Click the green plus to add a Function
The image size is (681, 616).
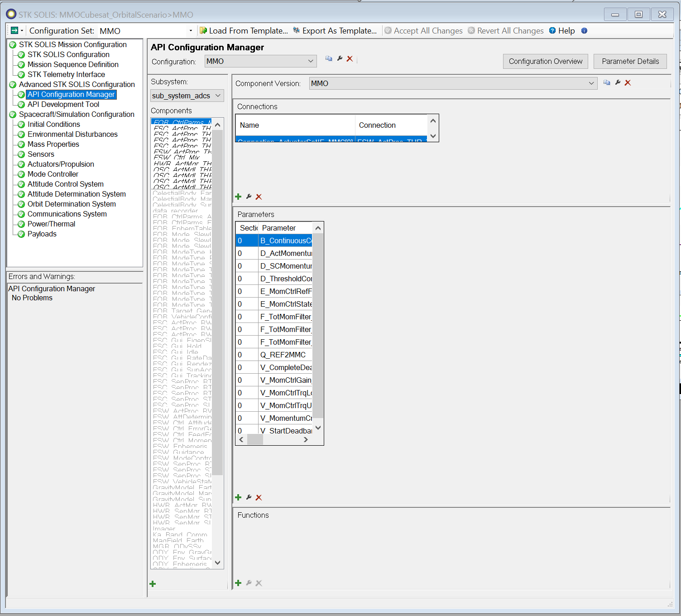point(239,583)
